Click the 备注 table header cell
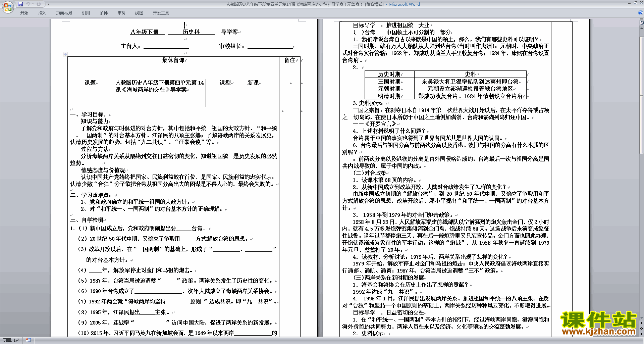The height and width of the screenshot is (344, 644). point(290,67)
